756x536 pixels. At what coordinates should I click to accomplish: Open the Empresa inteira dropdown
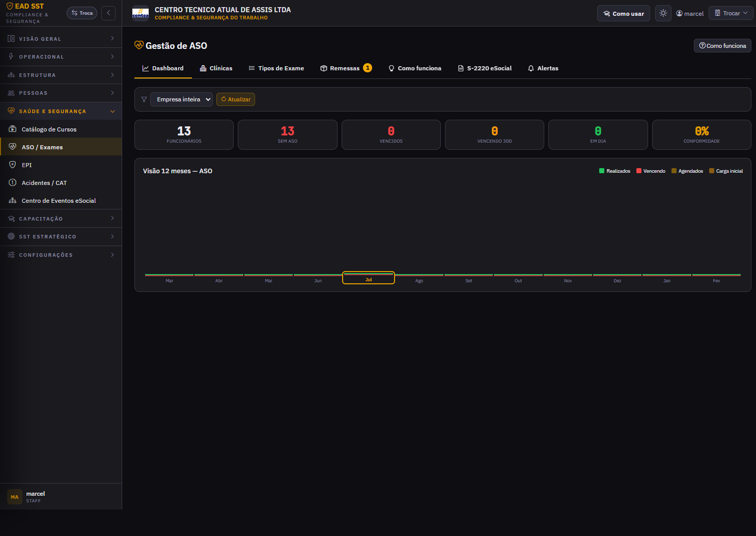[x=181, y=99]
